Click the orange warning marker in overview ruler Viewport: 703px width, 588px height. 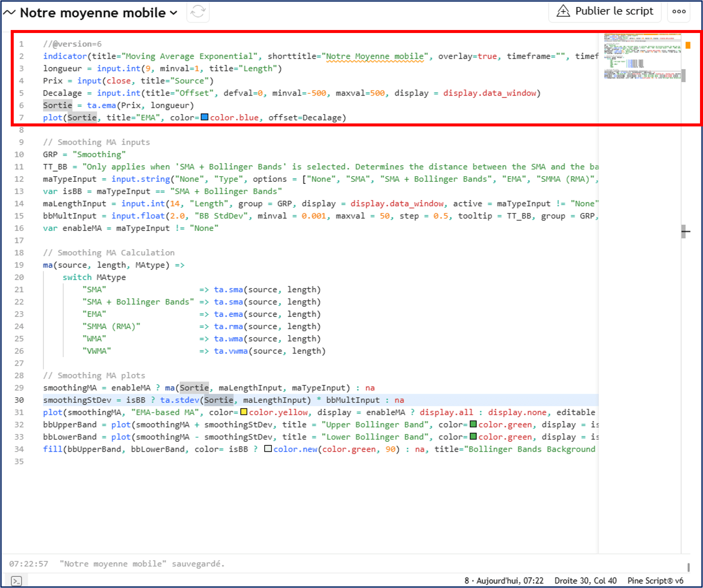pos(688,45)
